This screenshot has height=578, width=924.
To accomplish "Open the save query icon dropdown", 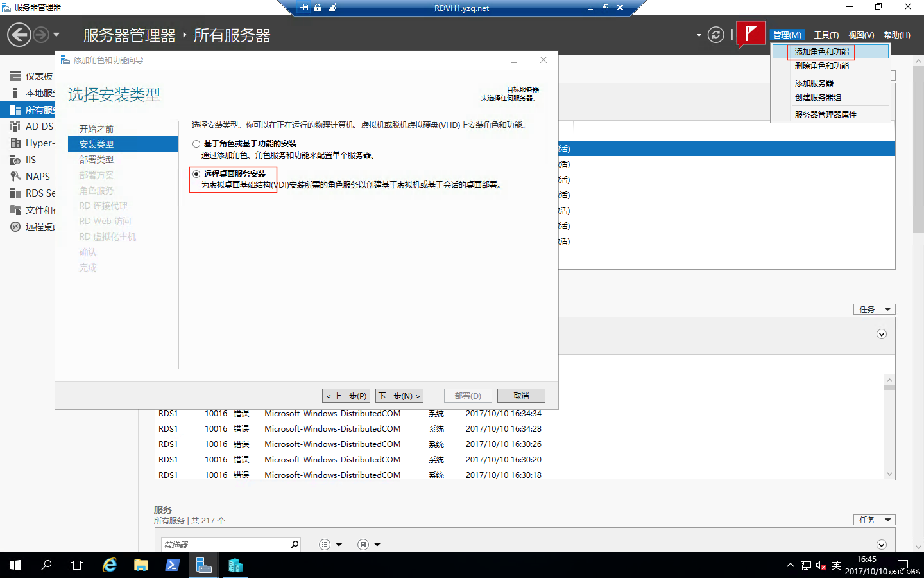I will pos(368,544).
